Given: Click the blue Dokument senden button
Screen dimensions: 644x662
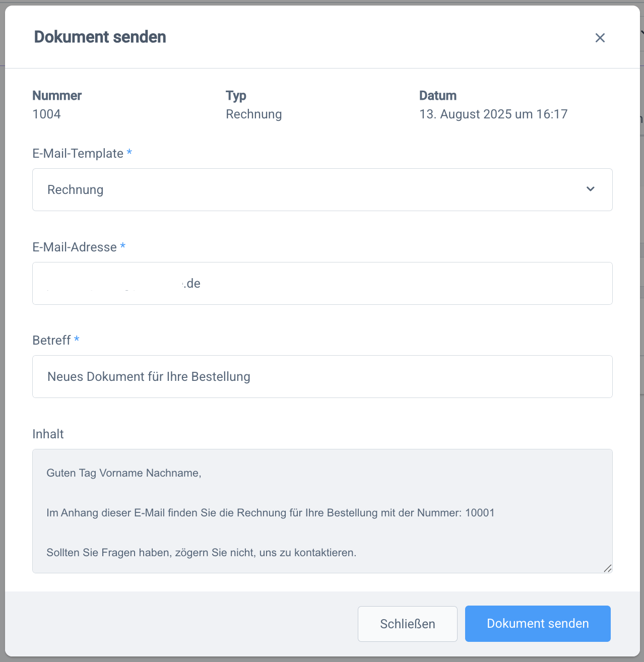Looking at the screenshot, I should [x=538, y=624].
